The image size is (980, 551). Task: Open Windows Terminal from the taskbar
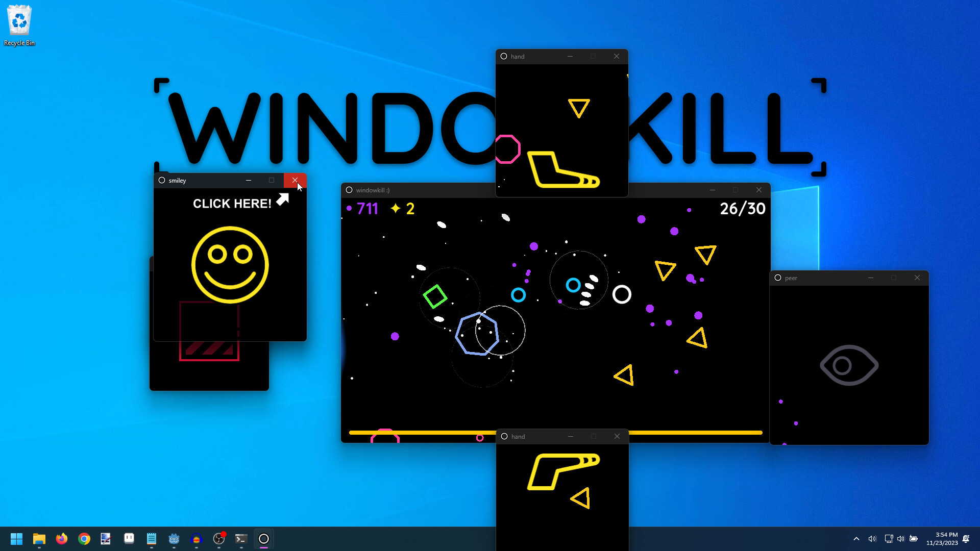(241, 539)
